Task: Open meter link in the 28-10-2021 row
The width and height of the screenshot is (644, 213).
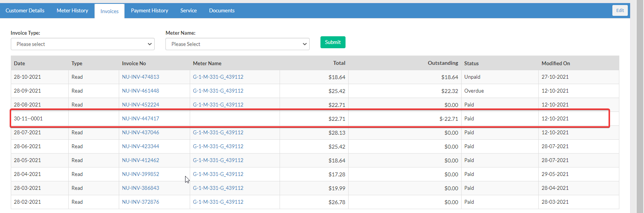Action: 218,77
